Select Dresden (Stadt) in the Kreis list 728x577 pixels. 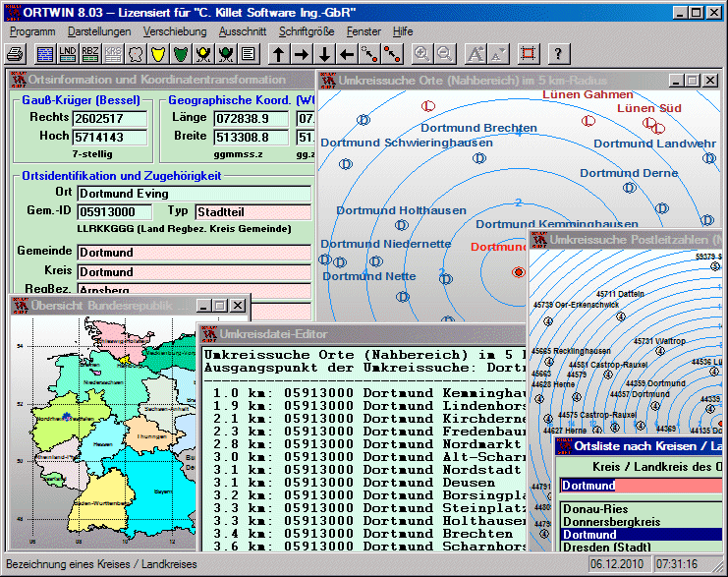(x=641, y=547)
